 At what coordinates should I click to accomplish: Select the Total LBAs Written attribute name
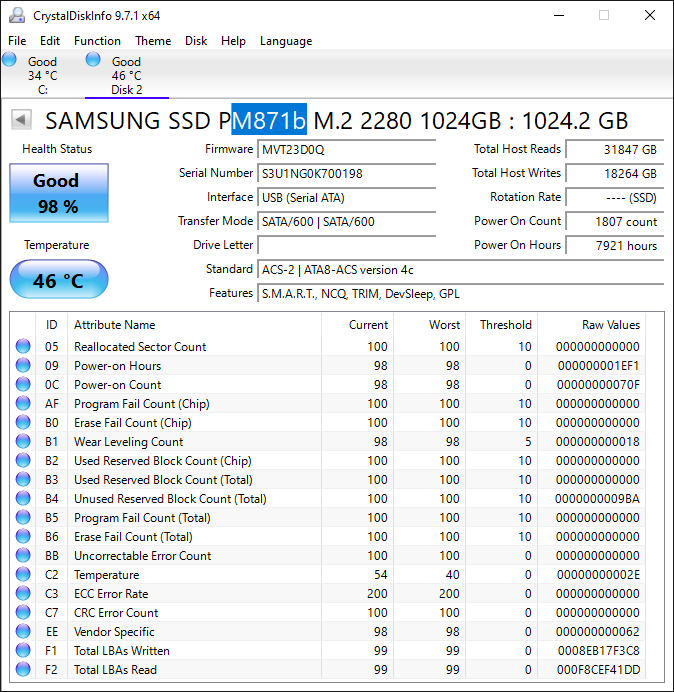122,651
